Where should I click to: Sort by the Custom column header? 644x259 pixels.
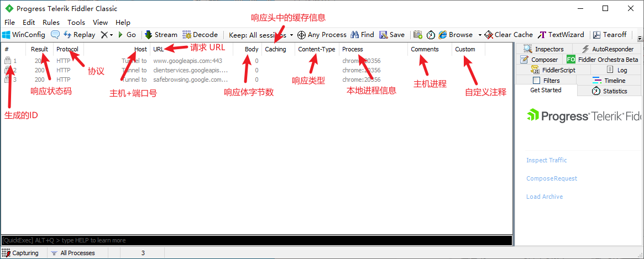(468, 49)
